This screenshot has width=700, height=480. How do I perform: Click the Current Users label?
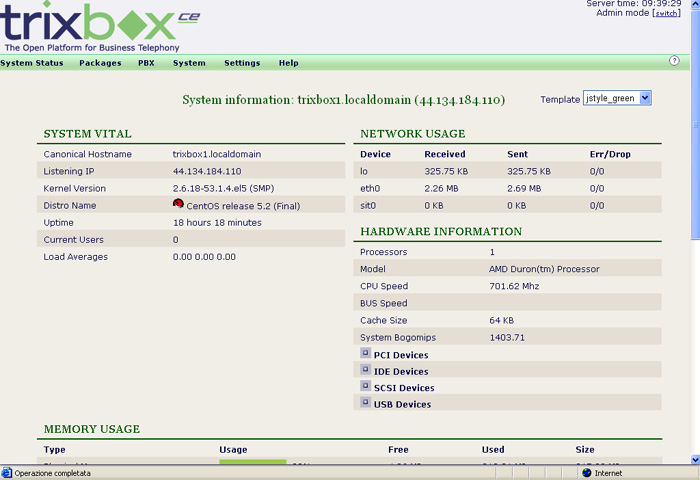[x=73, y=240]
